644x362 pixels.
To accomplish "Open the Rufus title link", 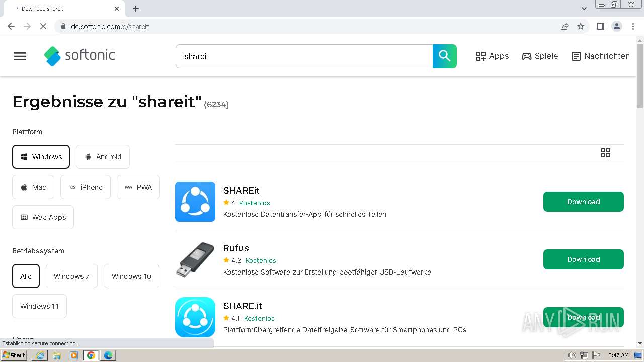I will pos(236,248).
